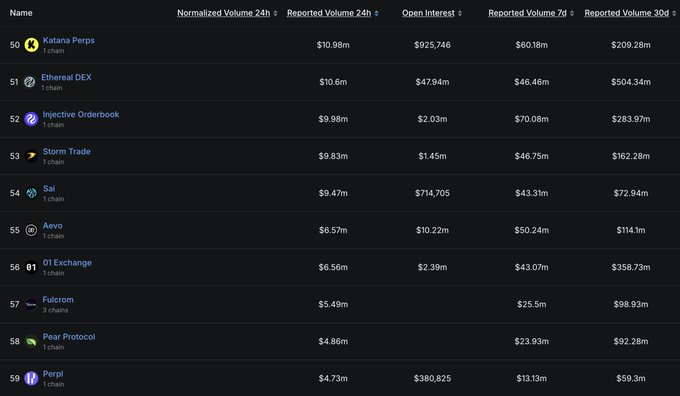Select Sai 24h volume $9.47m
680x396 pixels.
333,193
